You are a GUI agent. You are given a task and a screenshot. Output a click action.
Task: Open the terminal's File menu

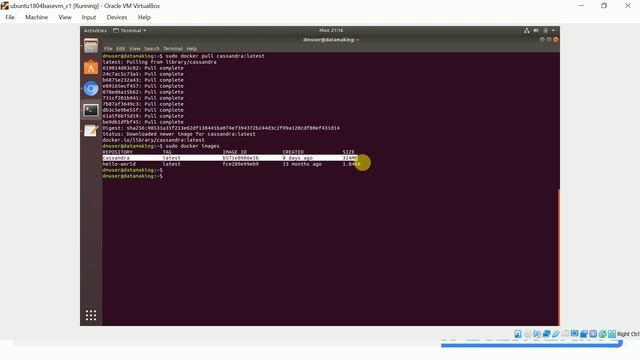coord(108,49)
